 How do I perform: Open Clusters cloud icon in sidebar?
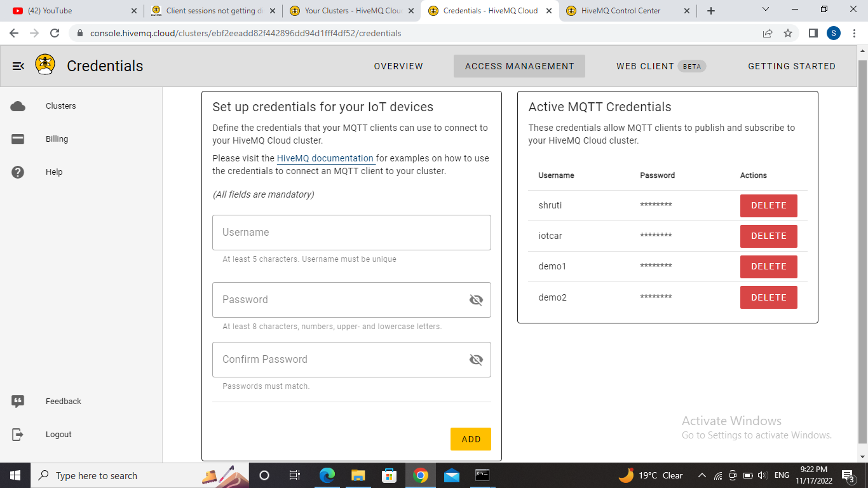pos(18,106)
